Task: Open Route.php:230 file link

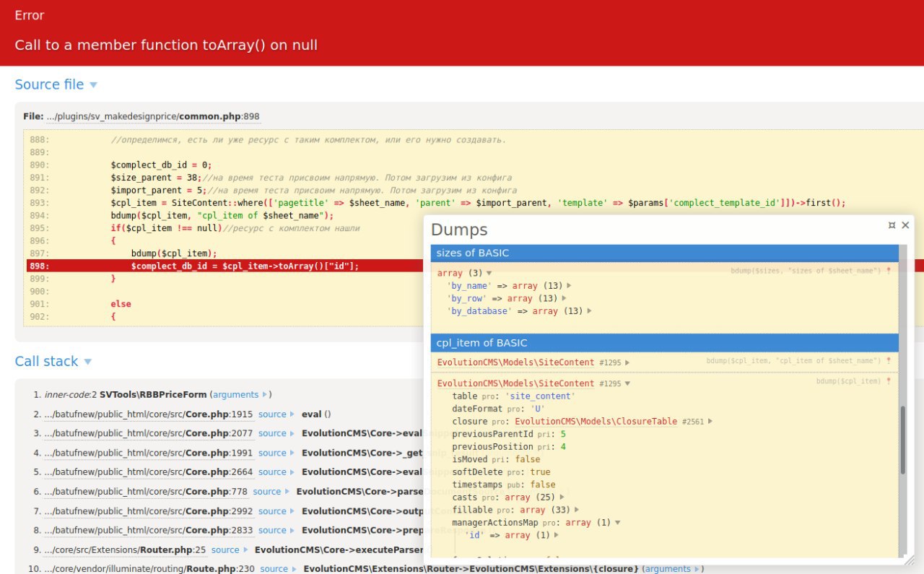Action: tap(149, 569)
